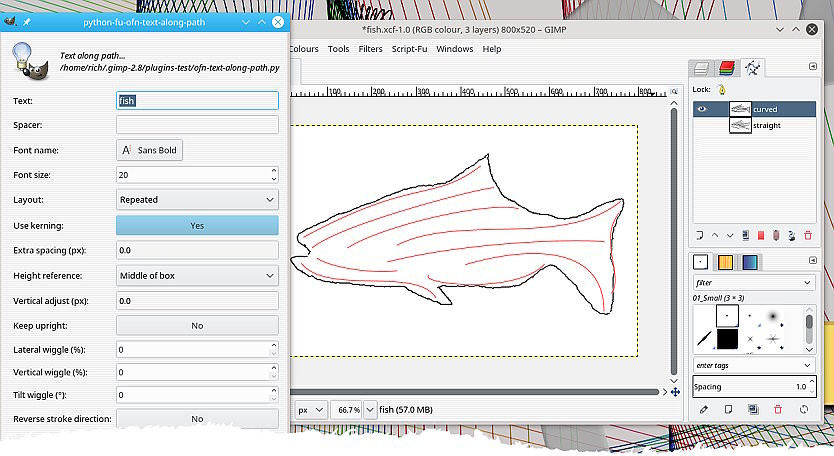Duplicate the selected brush
834x456 pixels.
pyautogui.click(x=753, y=409)
